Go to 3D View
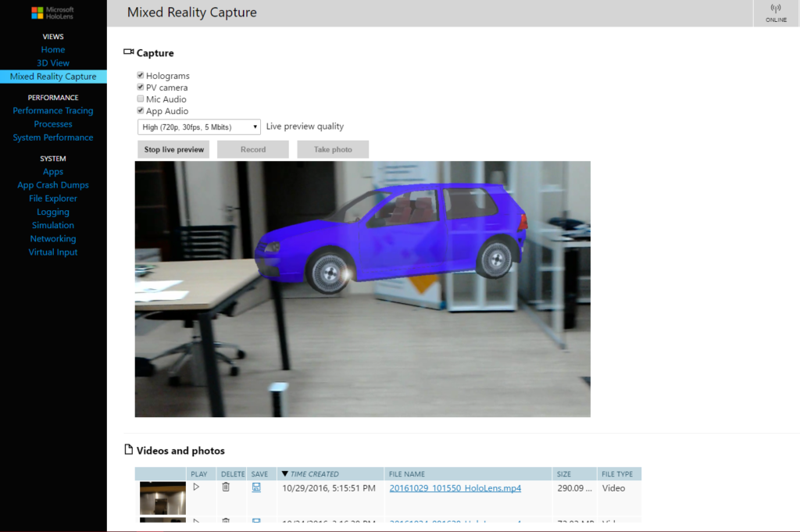 tap(53, 62)
